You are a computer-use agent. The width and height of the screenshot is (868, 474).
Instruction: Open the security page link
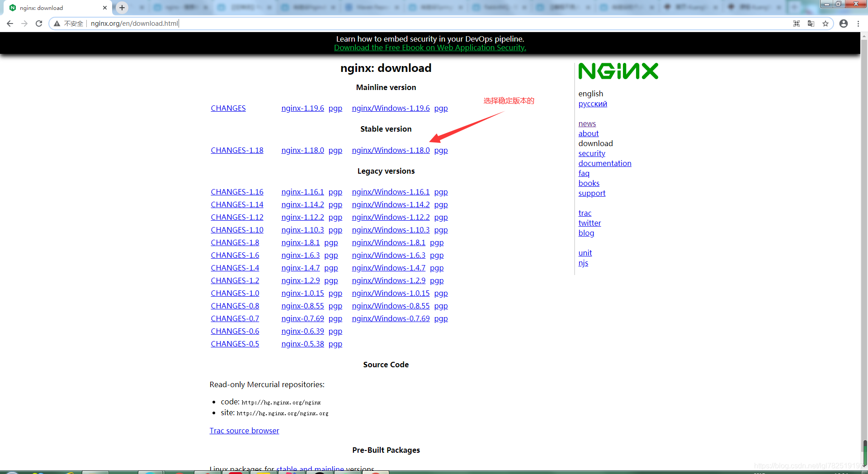coord(591,153)
